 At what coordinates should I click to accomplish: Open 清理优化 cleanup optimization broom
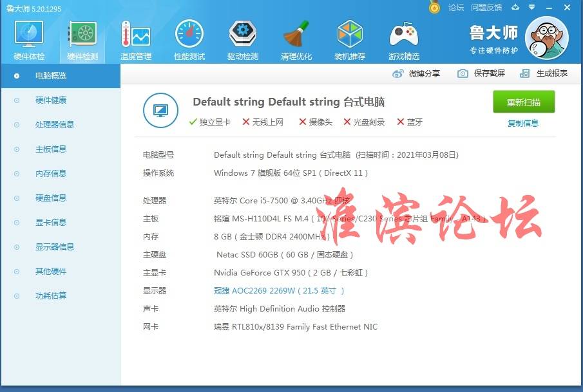(x=296, y=40)
